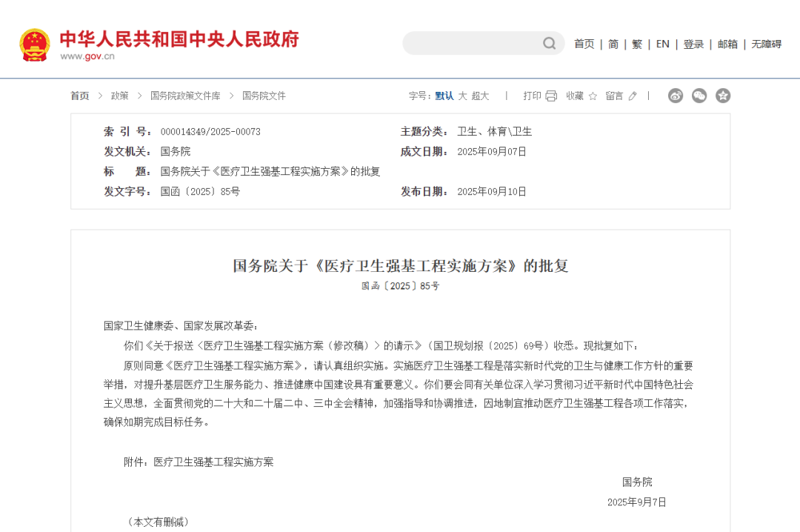Switch language to EN
The image size is (800, 532).
[x=662, y=44]
